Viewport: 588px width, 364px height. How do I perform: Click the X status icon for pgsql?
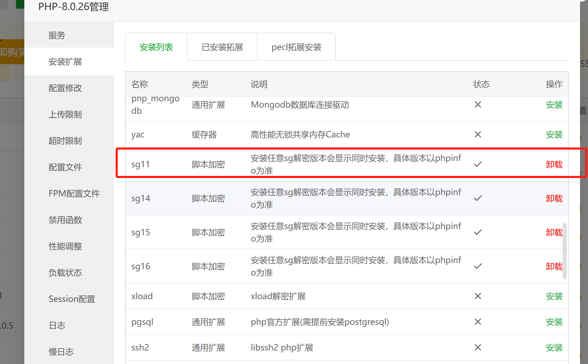(x=478, y=322)
